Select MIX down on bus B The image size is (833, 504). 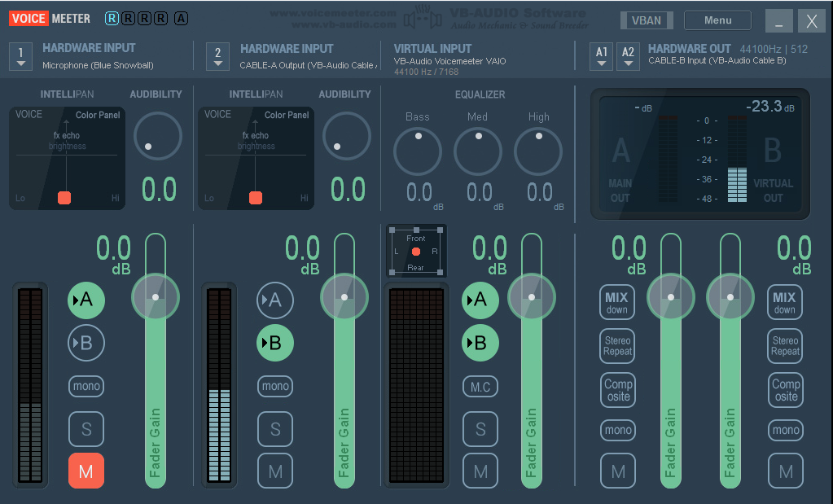coord(785,302)
